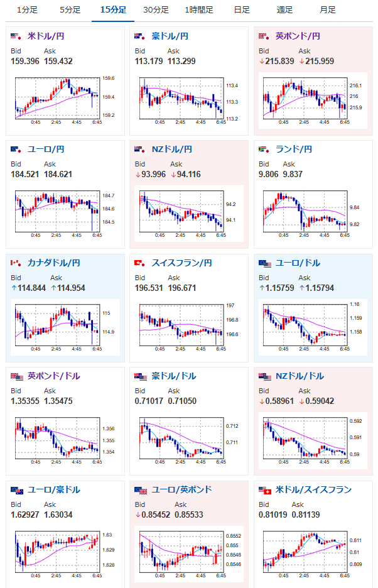Open the NZドル/円 pair link
This screenshot has height=588, width=378.
click(x=172, y=150)
